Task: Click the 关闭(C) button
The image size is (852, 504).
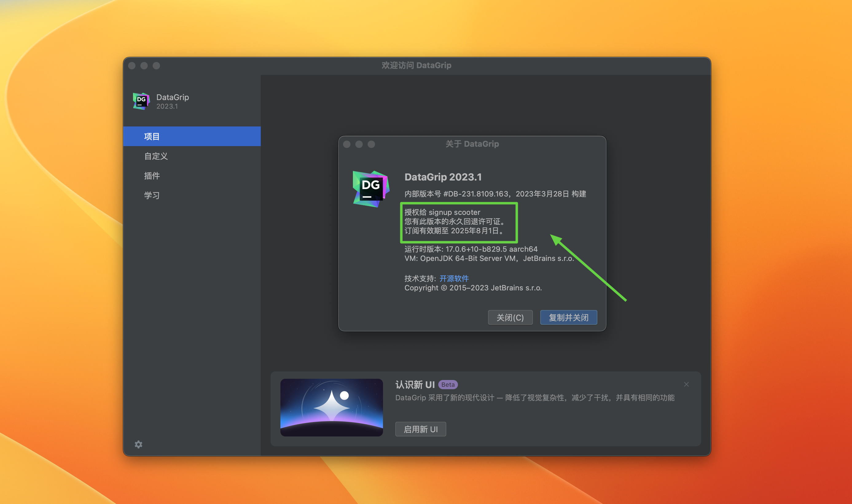Action: click(x=510, y=317)
